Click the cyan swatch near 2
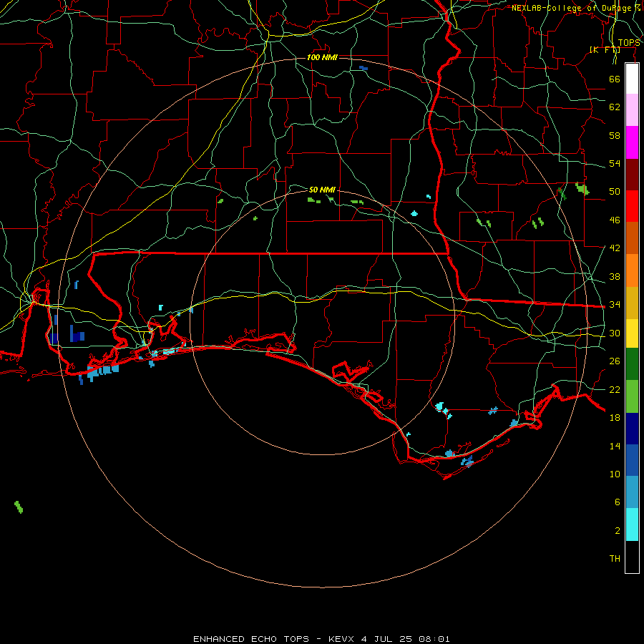644x644 pixels. (x=632, y=525)
